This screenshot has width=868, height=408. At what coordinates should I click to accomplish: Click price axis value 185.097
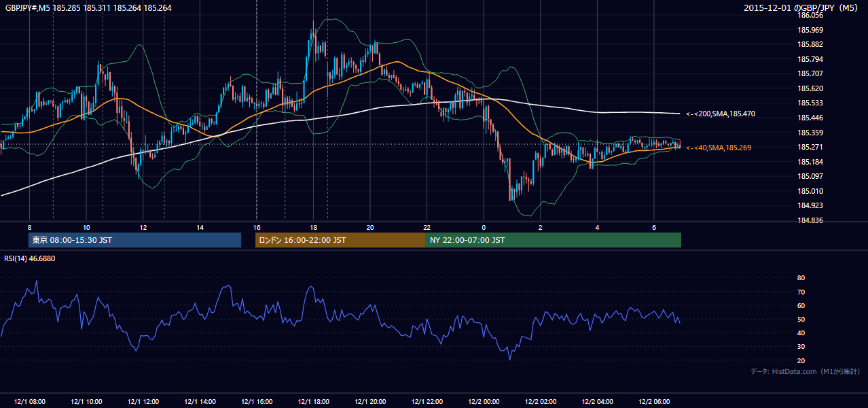click(811, 176)
